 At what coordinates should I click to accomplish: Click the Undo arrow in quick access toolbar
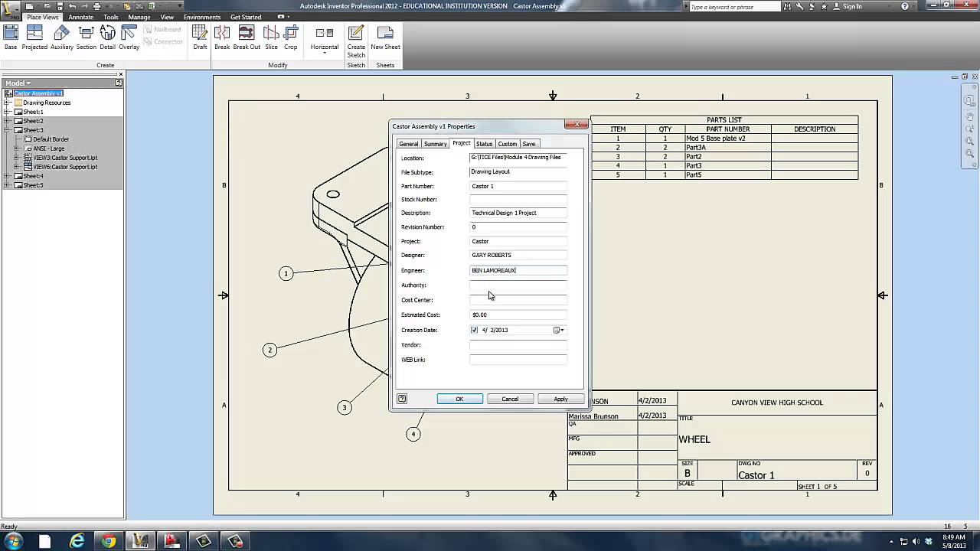click(73, 6)
